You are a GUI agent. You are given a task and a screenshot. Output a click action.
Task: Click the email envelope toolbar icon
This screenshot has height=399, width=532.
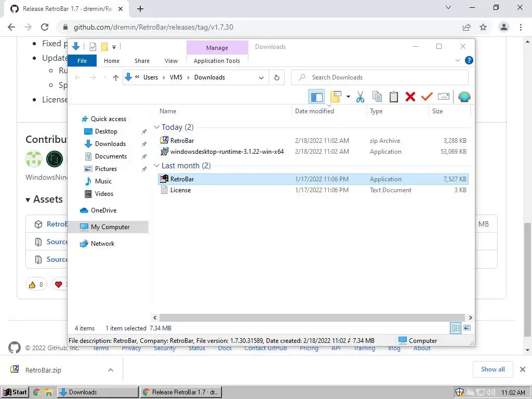(444, 97)
